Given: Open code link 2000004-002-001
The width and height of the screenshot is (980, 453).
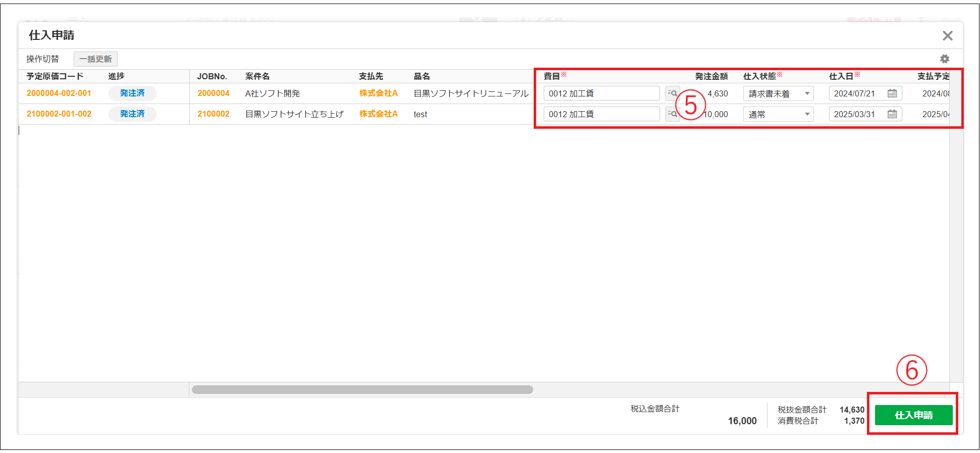Looking at the screenshot, I should coord(59,93).
